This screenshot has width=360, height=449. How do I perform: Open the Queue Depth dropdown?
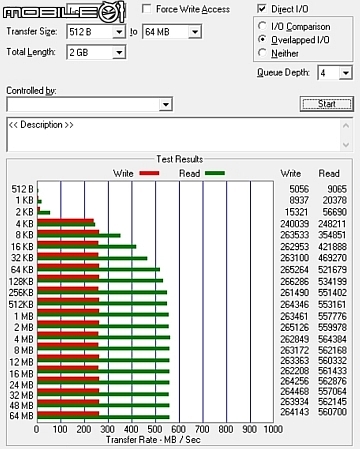pos(346,73)
